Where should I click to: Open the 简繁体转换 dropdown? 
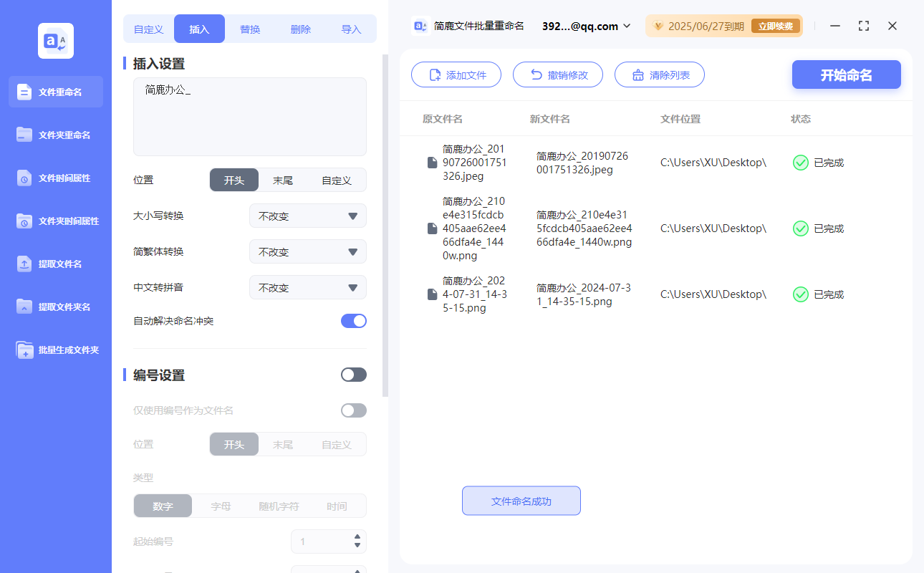pyautogui.click(x=307, y=251)
